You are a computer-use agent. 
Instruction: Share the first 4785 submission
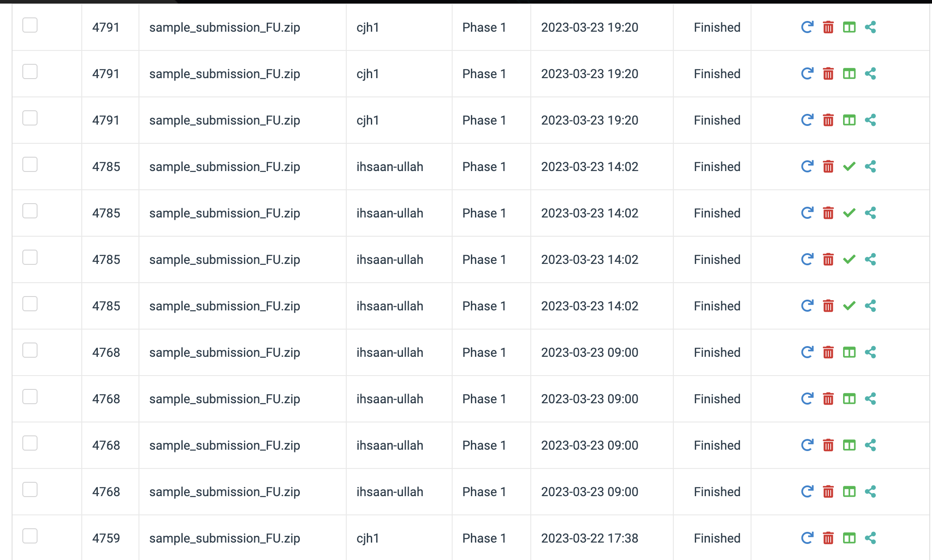(x=870, y=167)
